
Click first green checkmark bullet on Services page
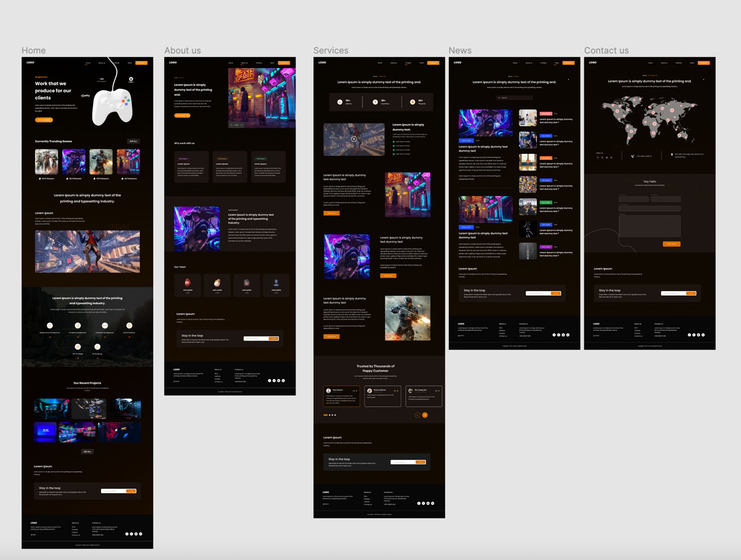tap(394, 142)
